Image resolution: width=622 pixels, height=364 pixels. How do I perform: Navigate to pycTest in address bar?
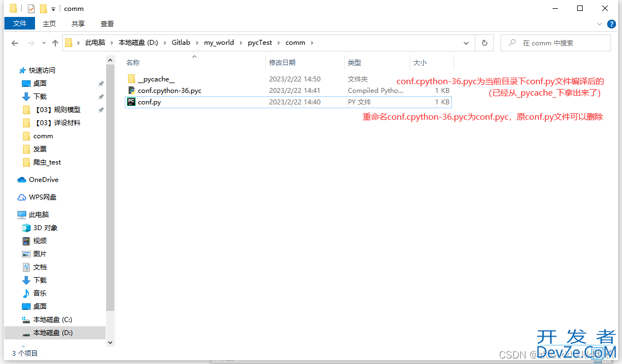point(260,43)
